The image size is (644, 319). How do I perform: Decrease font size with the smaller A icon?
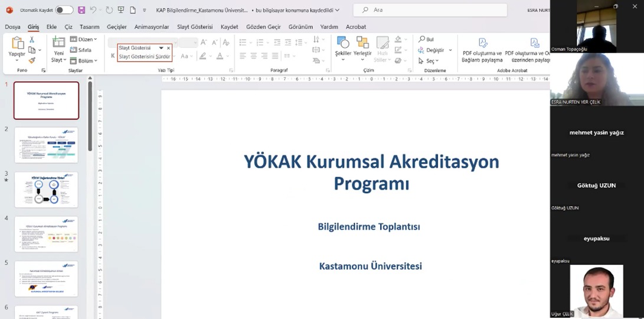coord(214,43)
